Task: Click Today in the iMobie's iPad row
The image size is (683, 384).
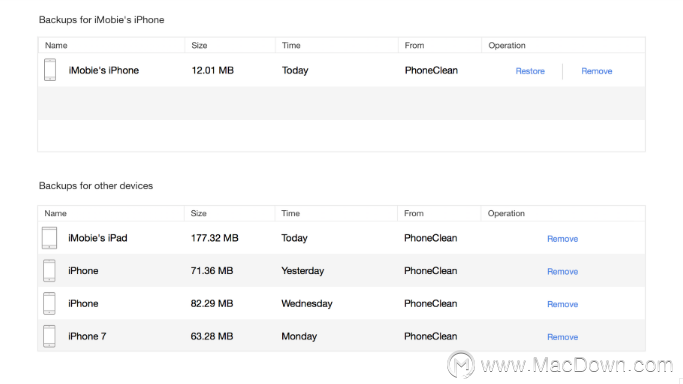Action: tap(294, 238)
